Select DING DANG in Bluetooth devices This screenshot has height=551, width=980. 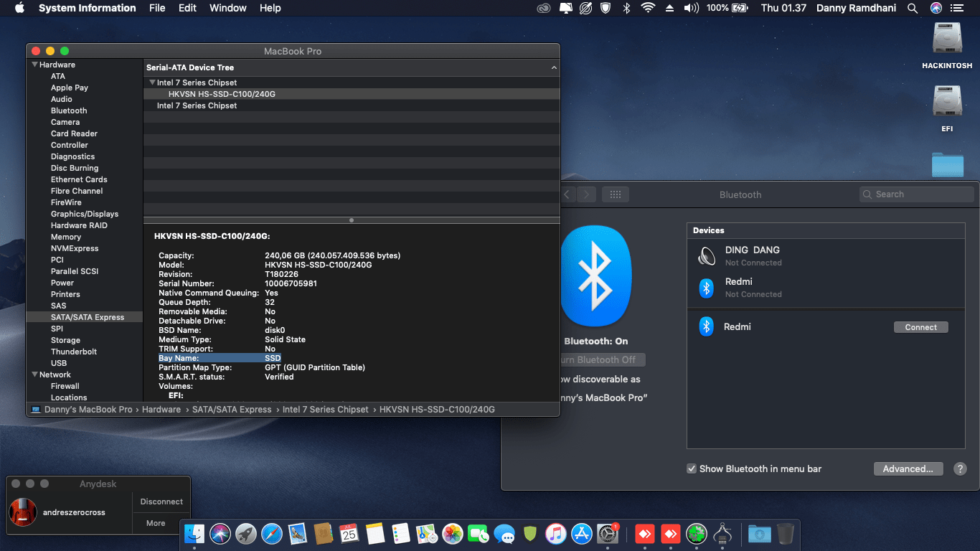point(826,256)
